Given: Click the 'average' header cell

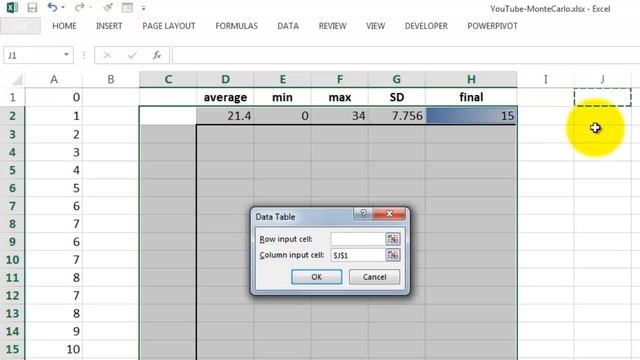Looking at the screenshot, I should pos(225,97).
